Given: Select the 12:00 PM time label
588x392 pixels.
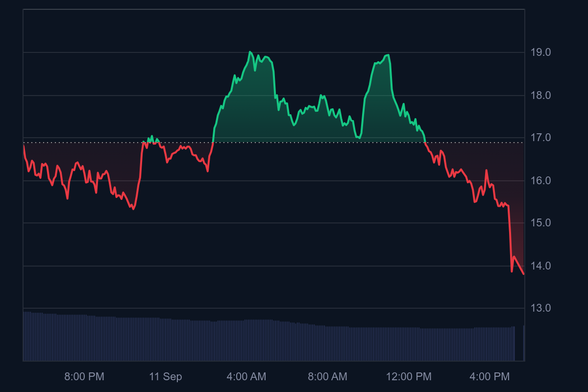Looking at the screenshot, I should point(409,377).
